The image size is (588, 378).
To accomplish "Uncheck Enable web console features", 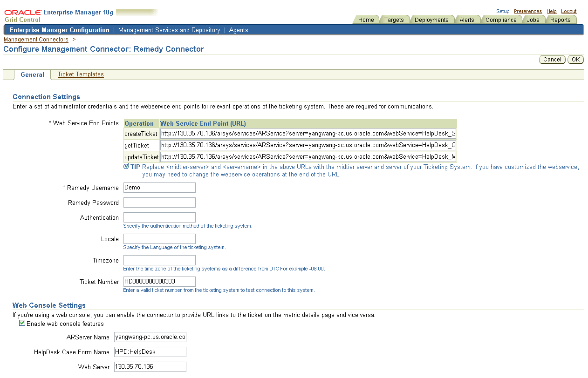I will tap(22, 323).
